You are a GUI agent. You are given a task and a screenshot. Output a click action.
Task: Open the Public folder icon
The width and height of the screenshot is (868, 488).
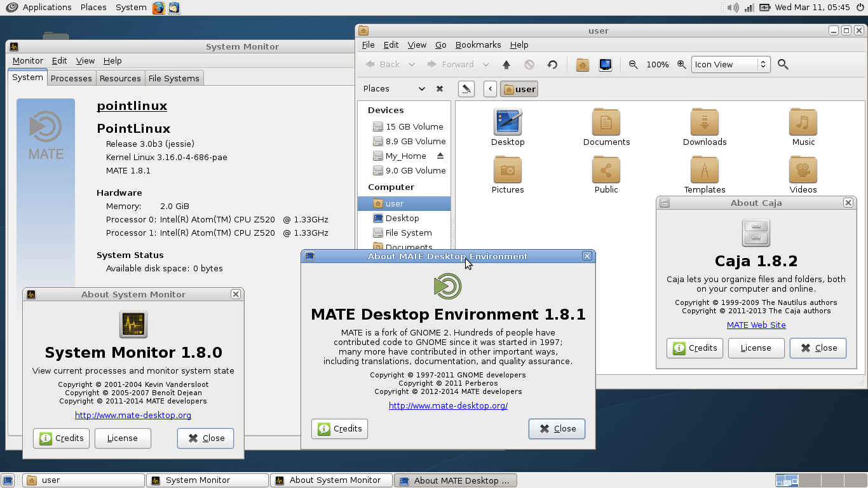(606, 175)
